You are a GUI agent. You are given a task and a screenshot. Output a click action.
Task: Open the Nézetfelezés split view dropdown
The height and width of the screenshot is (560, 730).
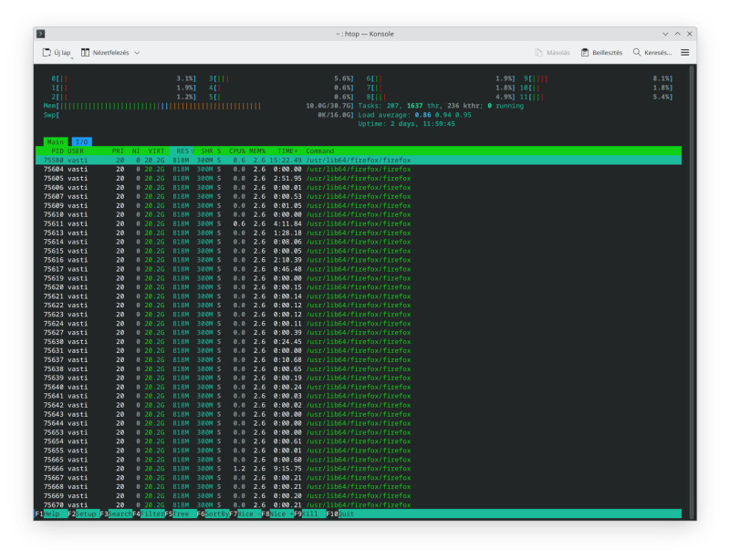110,53
